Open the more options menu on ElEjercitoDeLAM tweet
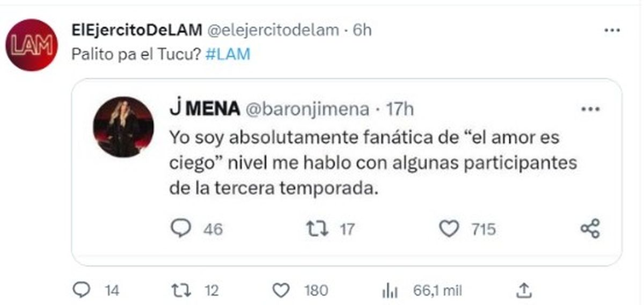This screenshot has height=305, width=644. click(612, 31)
